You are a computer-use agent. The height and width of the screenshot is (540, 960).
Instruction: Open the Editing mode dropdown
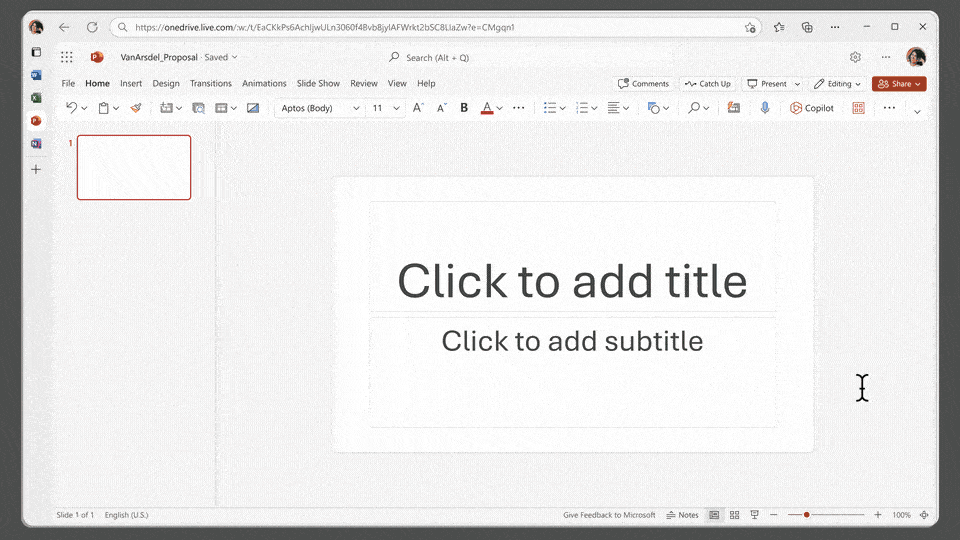[836, 84]
